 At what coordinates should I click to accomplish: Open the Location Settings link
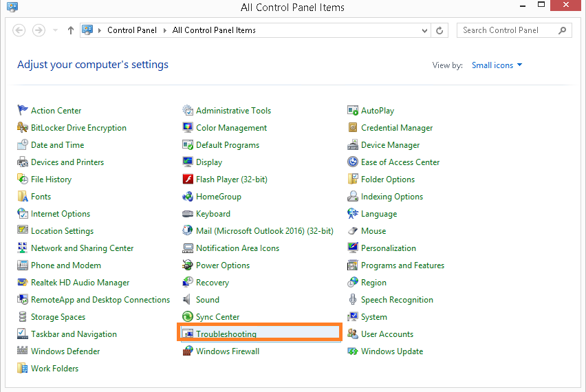(x=62, y=231)
